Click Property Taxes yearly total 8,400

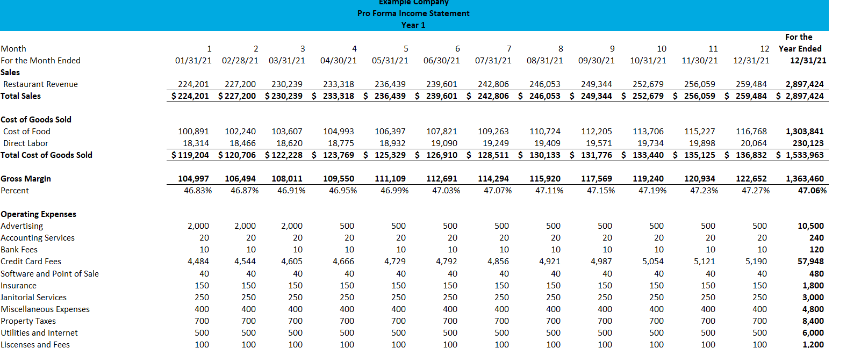pos(813,321)
